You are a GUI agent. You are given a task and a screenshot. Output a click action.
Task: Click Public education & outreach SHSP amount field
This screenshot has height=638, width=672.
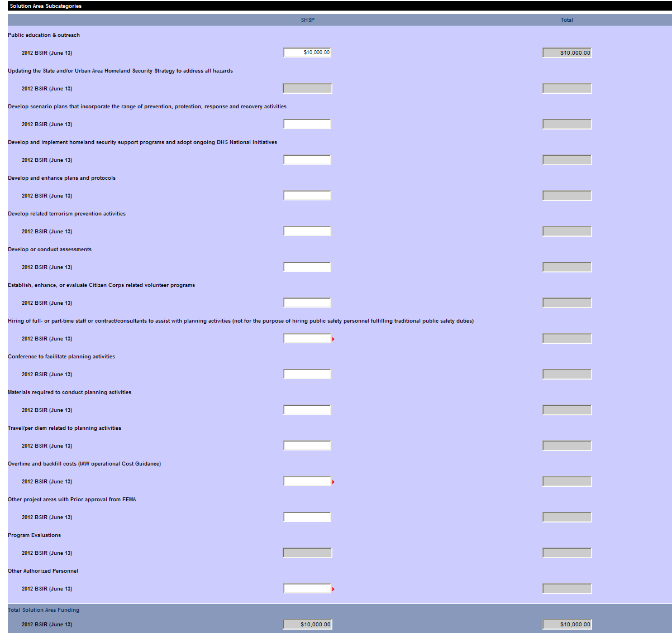[x=307, y=52]
